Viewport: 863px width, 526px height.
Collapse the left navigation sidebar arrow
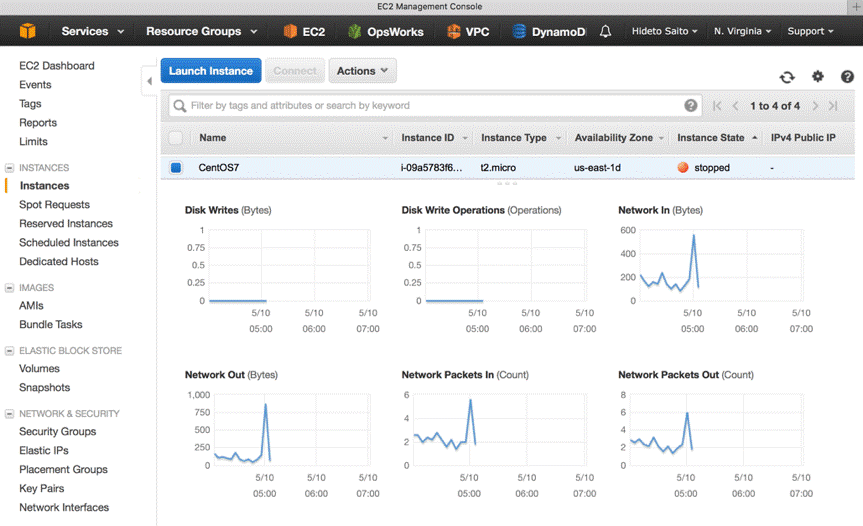coord(149,81)
